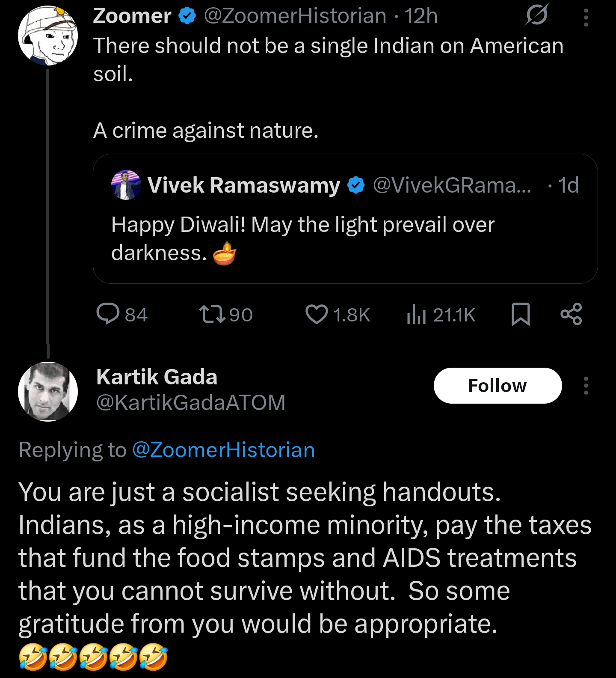The image size is (616, 678).
Task: Open more options menu on Zoomer's tweet
Action: [586, 18]
